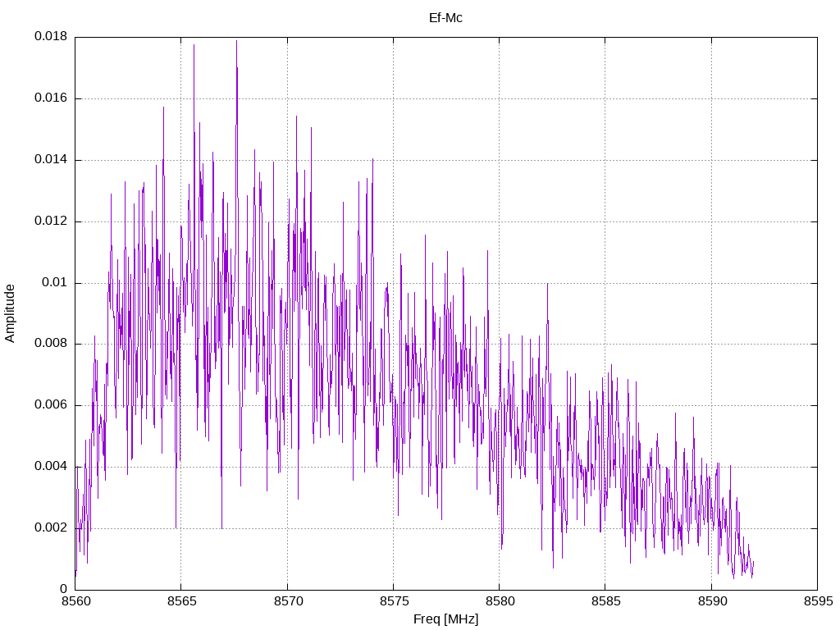
Task: Click the Amplitude axis label
Action: (x=10, y=313)
